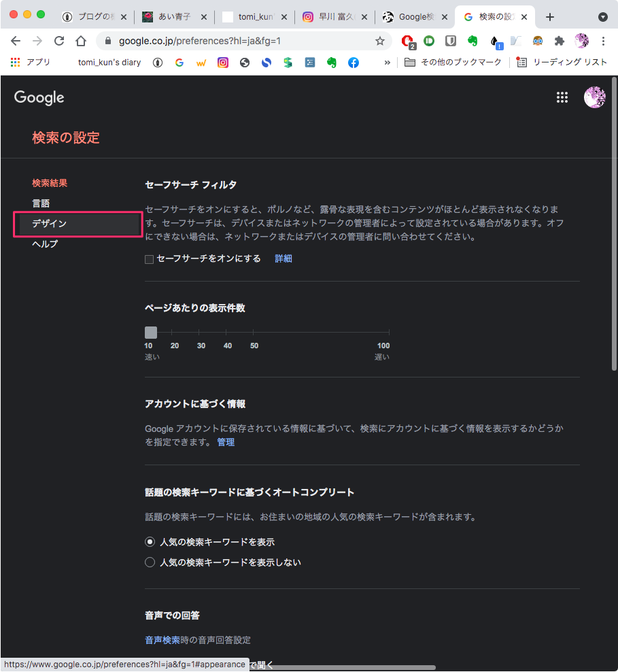Open the Evernote bookmark in the bookmarks bar
The image size is (618, 672).
tap(332, 63)
